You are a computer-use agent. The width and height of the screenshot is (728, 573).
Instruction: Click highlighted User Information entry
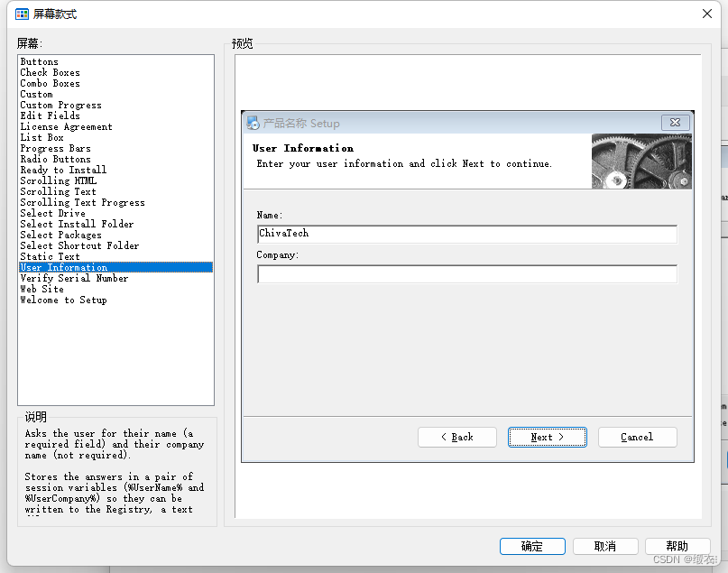click(115, 267)
